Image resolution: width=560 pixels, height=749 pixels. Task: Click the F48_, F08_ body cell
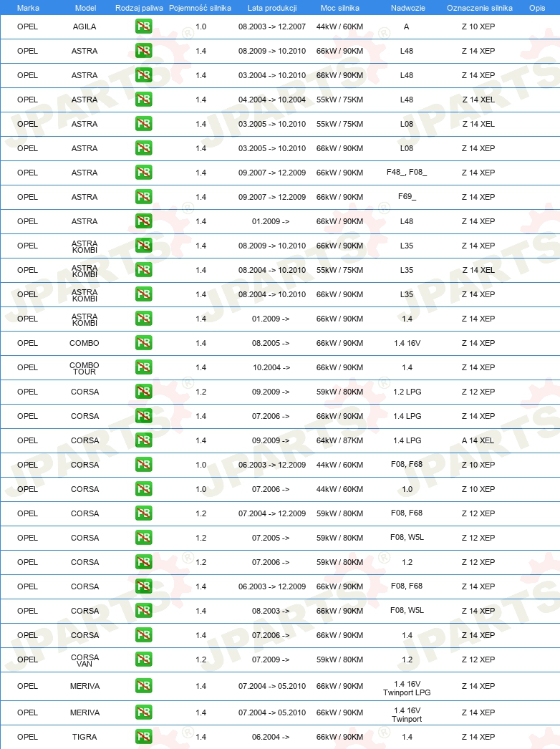click(407, 172)
